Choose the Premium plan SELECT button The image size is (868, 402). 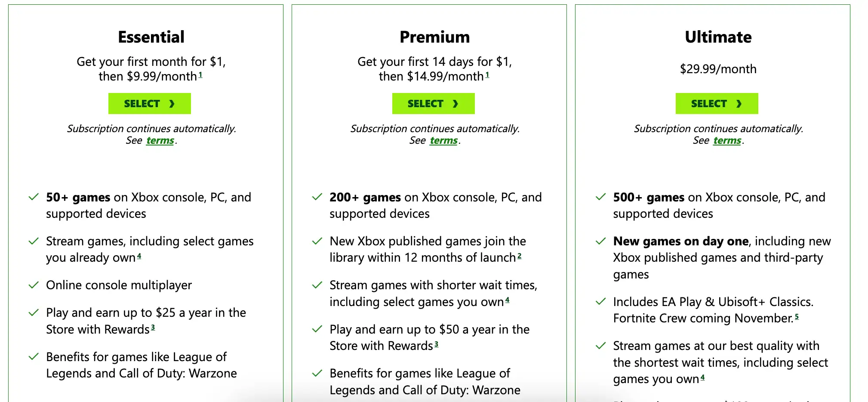coord(433,104)
